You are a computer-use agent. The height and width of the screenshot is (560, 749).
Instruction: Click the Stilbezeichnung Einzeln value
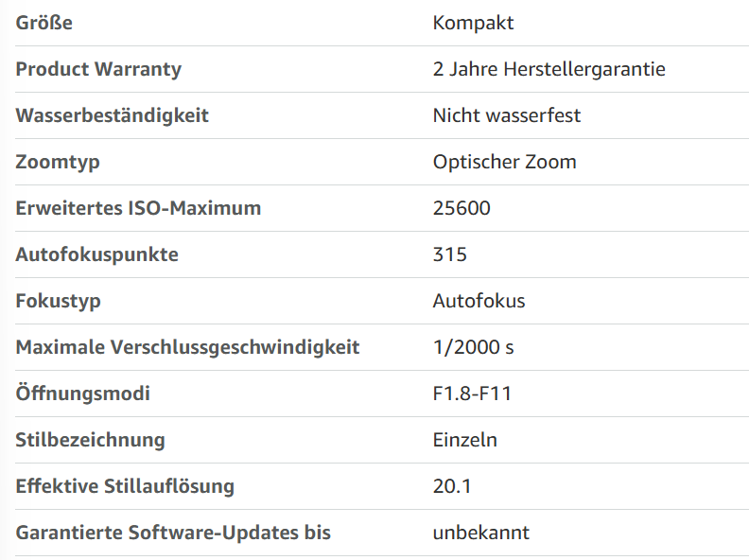(x=464, y=440)
